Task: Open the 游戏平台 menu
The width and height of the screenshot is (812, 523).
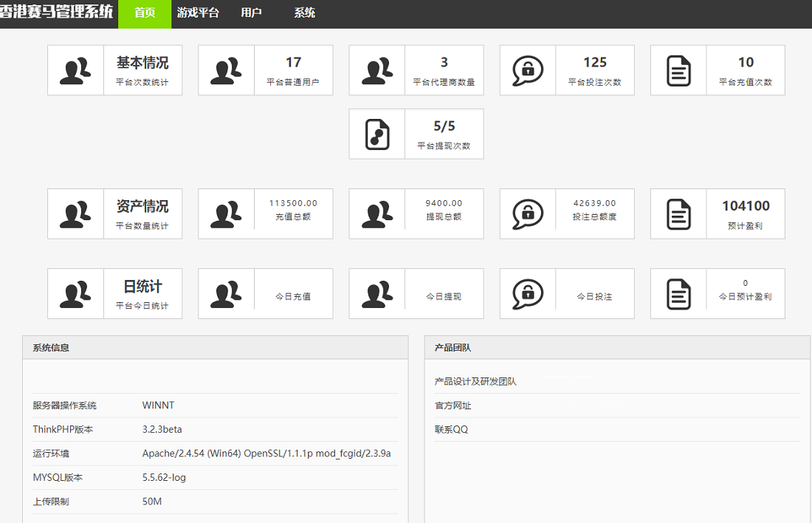Action: [198, 13]
